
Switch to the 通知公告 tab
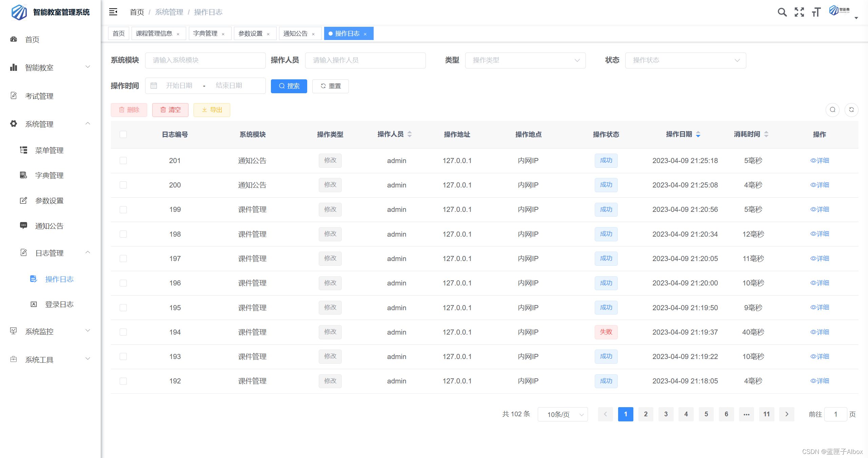coord(295,34)
